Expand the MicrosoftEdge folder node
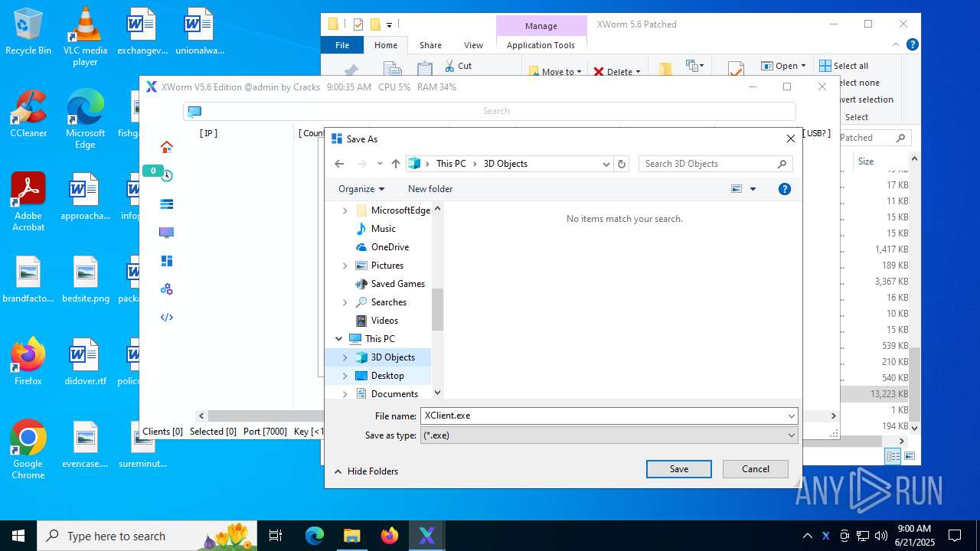The image size is (980, 551). click(345, 210)
